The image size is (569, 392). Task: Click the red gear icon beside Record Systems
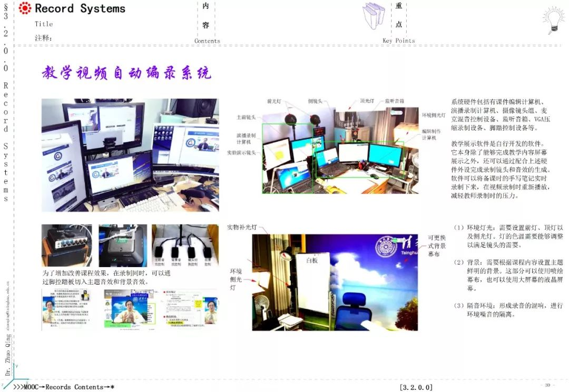click(x=25, y=8)
